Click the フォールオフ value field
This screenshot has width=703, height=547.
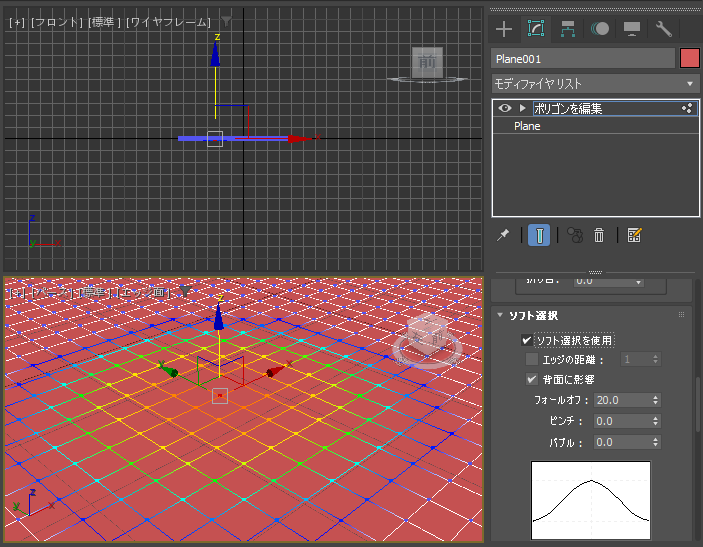(x=621, y=400)
